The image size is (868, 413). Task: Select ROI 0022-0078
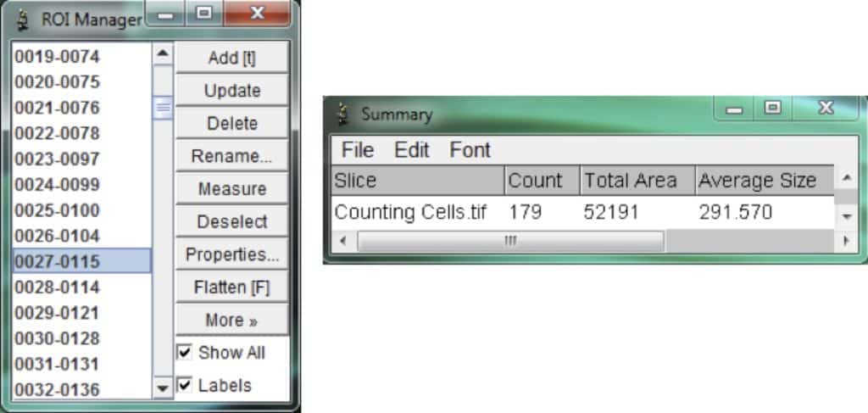tap(81, 133)
